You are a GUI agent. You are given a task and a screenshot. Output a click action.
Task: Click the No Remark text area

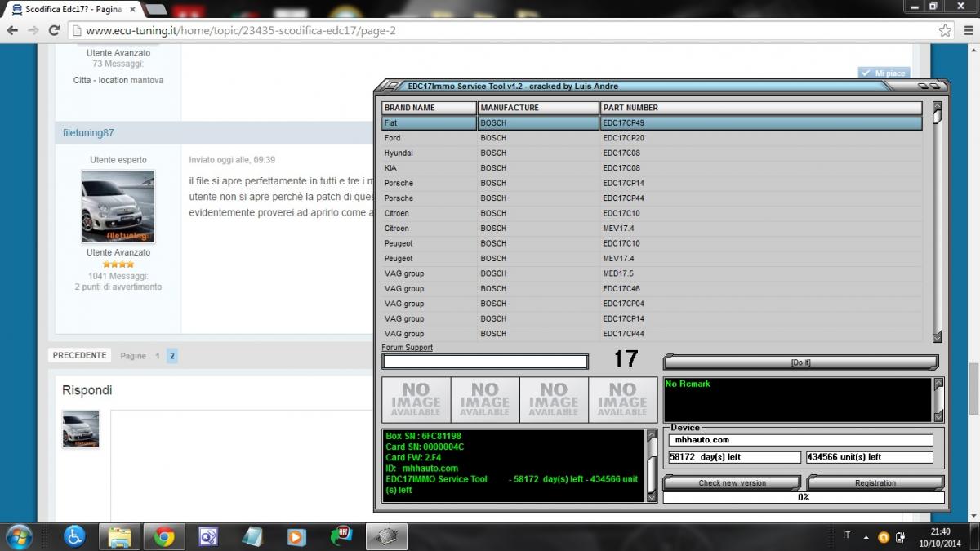pos(797,400)
